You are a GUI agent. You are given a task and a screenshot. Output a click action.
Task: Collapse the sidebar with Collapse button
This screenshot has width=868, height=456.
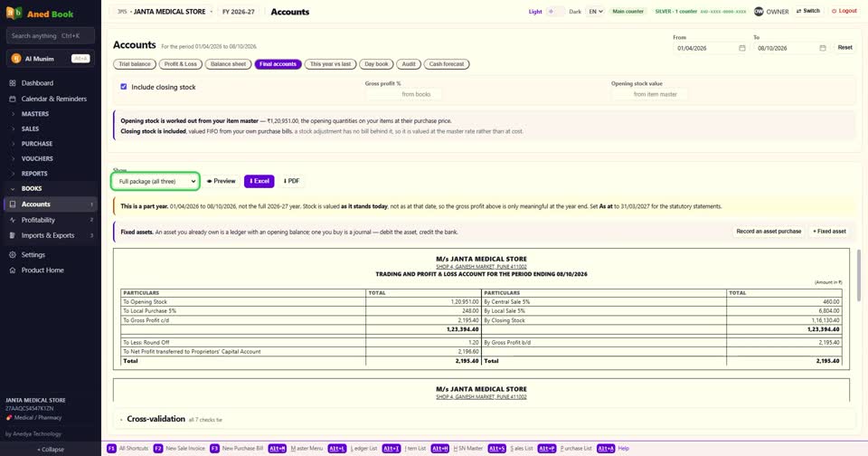tap(51, 450)
